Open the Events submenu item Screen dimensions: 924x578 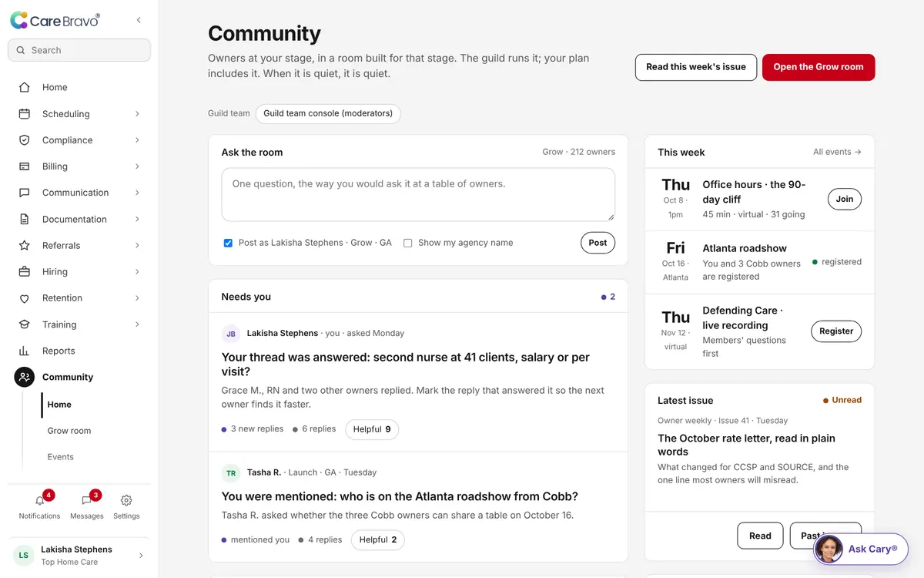pos(61,457)
